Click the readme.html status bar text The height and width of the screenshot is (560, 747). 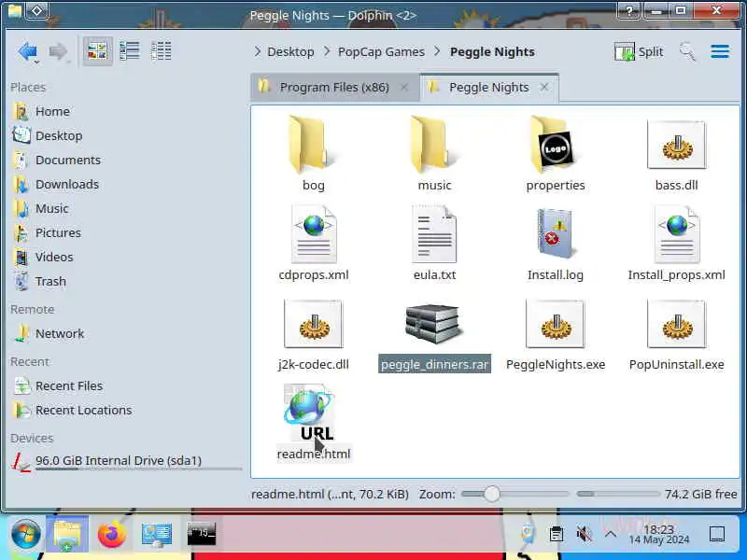pyautogui.click(x=330, y=495)
